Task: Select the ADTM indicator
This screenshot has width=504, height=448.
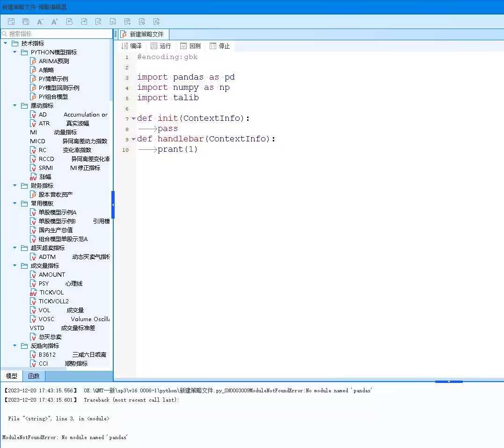Action: pyautogui.click(x=70, y=257)
